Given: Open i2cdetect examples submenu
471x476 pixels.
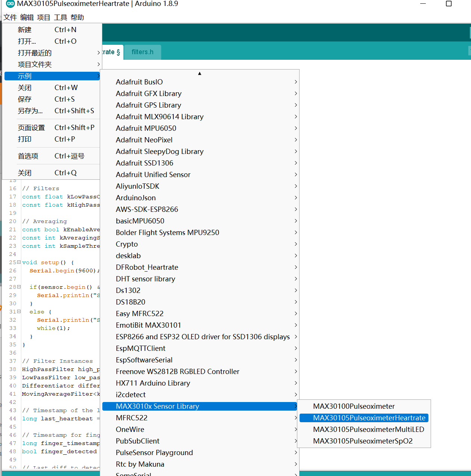Looking at the screenshot, I should pos(200,395).
